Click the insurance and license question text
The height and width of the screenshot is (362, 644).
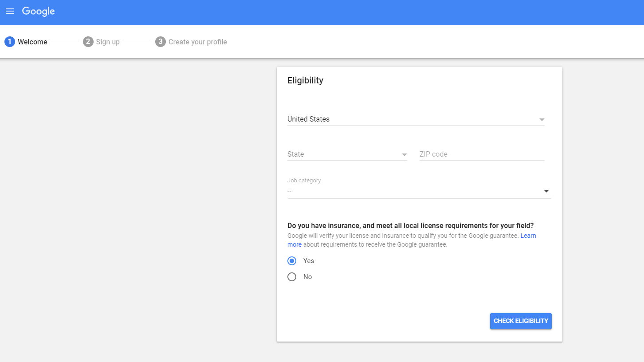(411, 225)
